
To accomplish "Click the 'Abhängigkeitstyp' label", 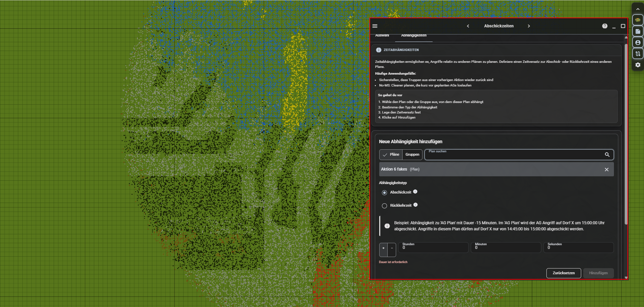I will pyautogui.click(x=393, y=183).
